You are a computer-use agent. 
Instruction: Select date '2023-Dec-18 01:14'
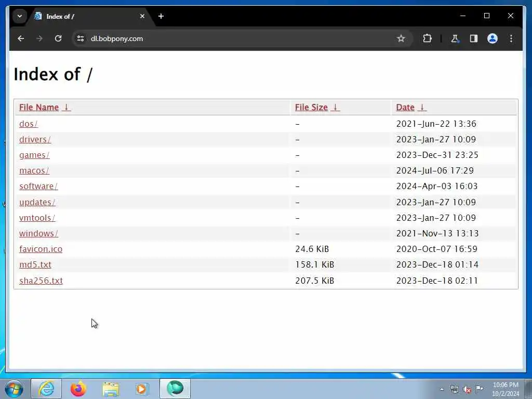[437, 264]
